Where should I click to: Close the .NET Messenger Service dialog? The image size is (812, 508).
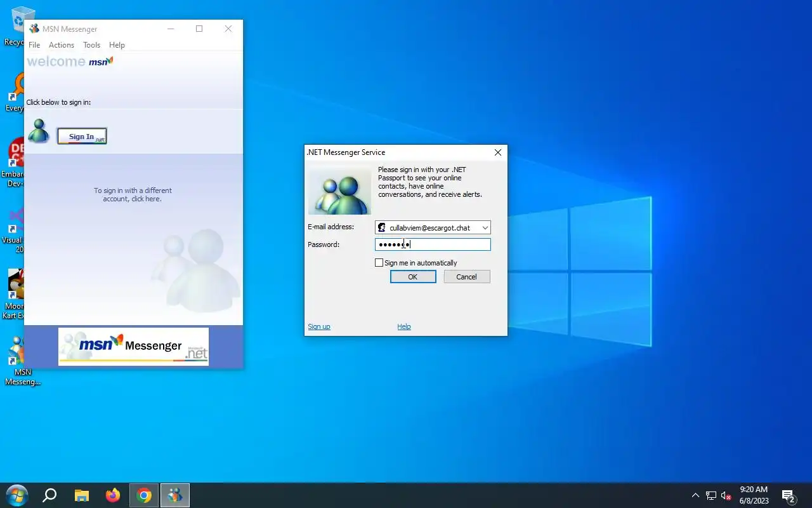click(498, 152)
